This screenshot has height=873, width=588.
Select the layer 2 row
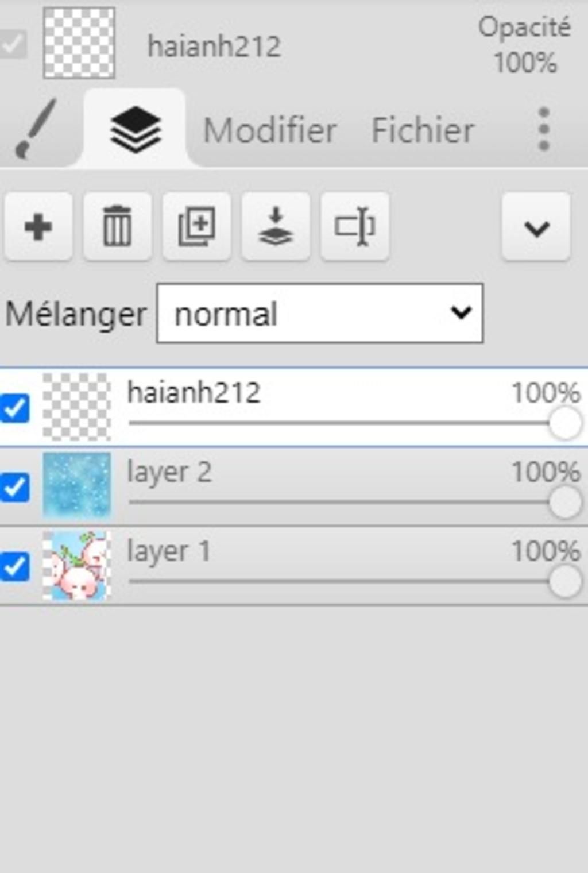322,474
